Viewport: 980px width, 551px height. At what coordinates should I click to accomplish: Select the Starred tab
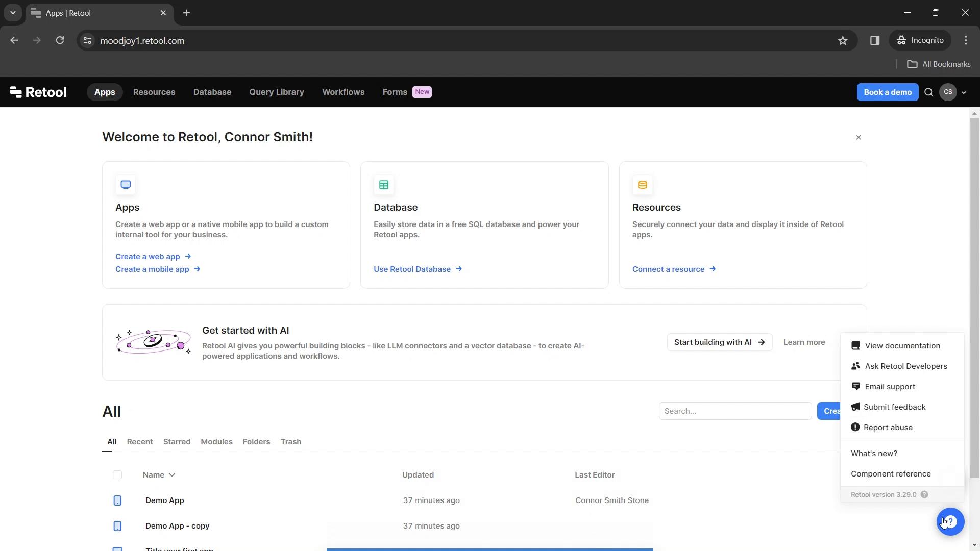[x=176, y=441]
